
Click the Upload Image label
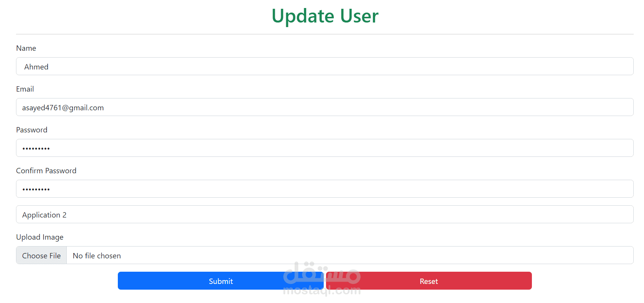coord(40,237)
